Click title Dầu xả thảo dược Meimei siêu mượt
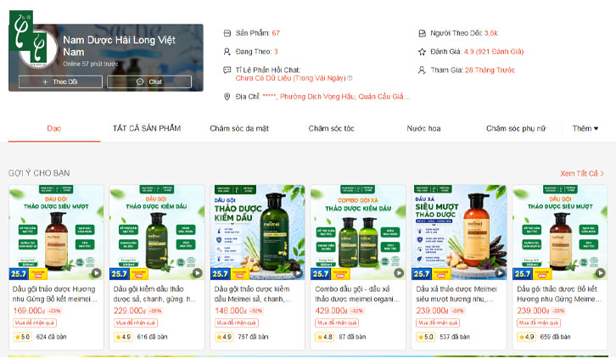616x364 pixels. (456, 294)
